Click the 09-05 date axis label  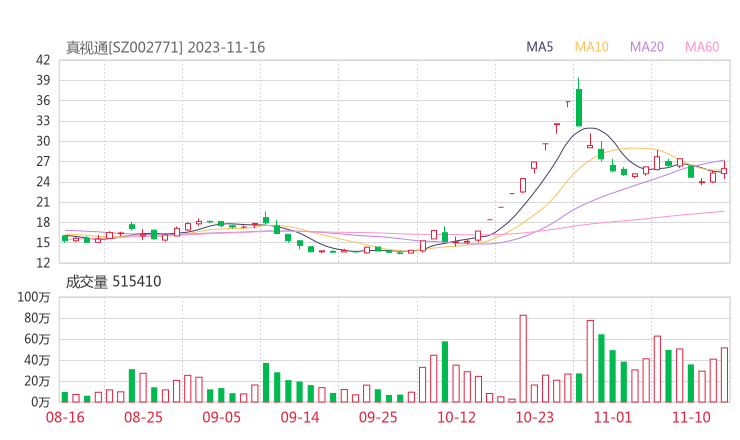tap(221, 417)
